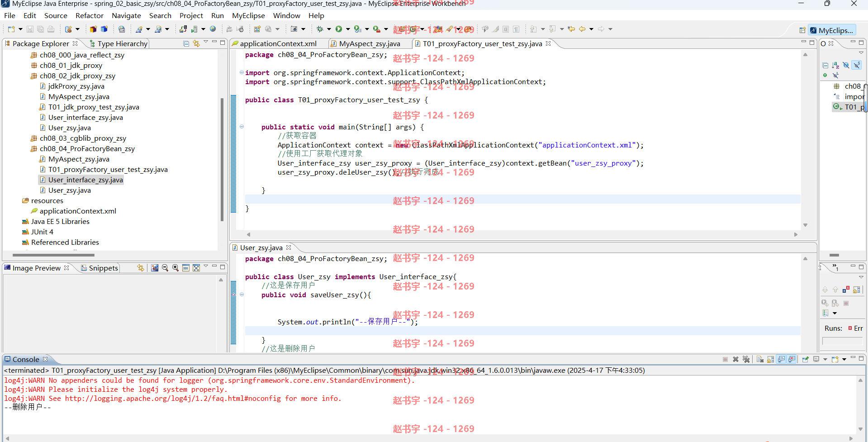Screen dimensions: 868x442
Task: Click Open Console icon in Console toolbar
Action: point(835,359)
